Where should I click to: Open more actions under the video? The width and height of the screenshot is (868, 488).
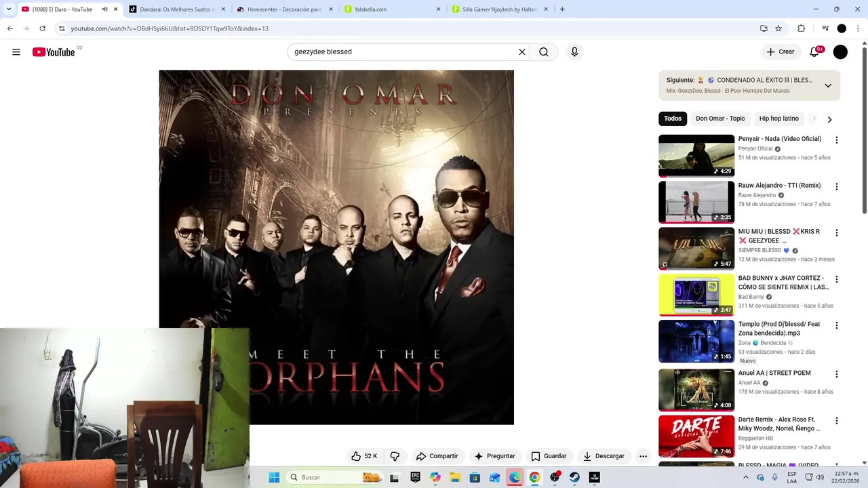[x=643, y=456]
